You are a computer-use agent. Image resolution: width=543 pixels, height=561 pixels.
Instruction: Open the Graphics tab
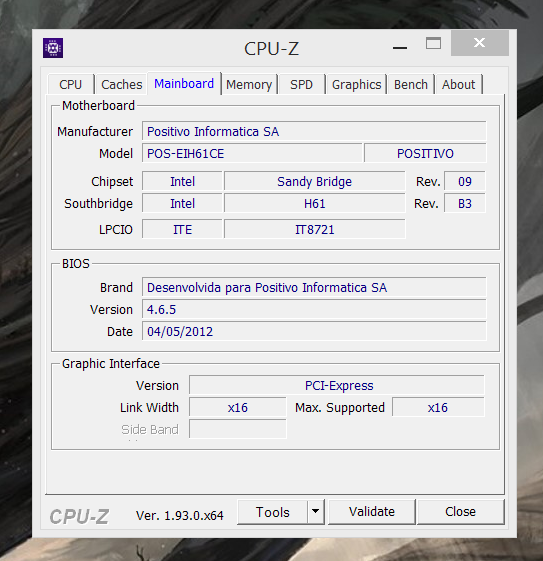click(x=356, y=85)
